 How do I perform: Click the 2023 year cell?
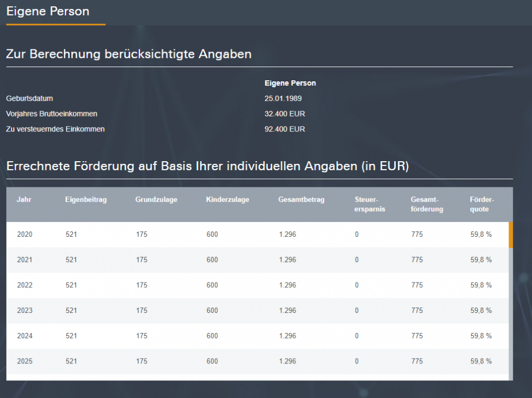click(24, 310)
